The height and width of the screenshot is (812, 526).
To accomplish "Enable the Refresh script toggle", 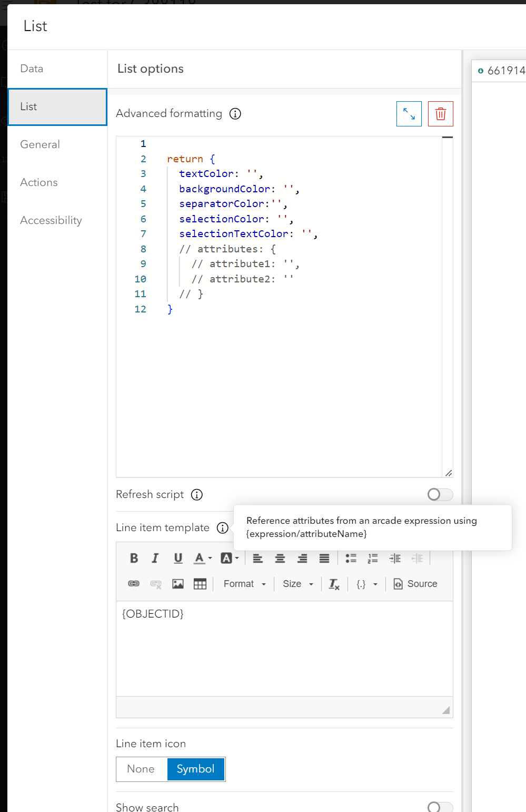I will coord(440,494).
